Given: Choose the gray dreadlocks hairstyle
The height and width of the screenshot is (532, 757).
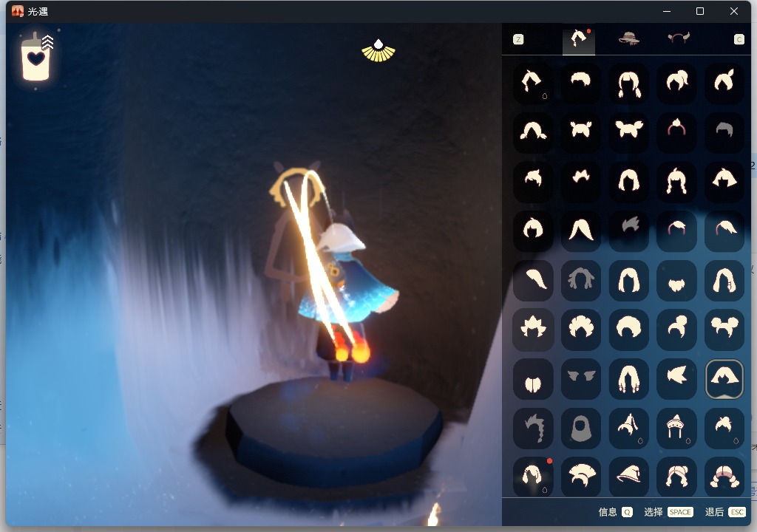Looking at the screenshot, I should tap(581, 280).
